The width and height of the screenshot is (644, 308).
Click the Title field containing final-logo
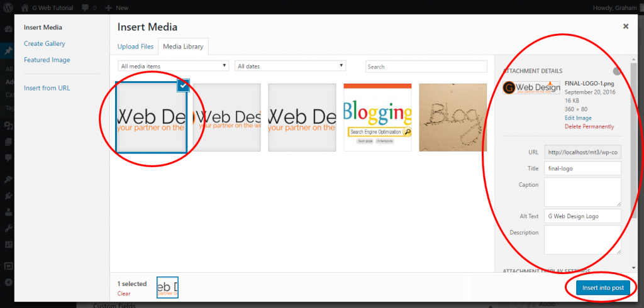click(582, 168)
